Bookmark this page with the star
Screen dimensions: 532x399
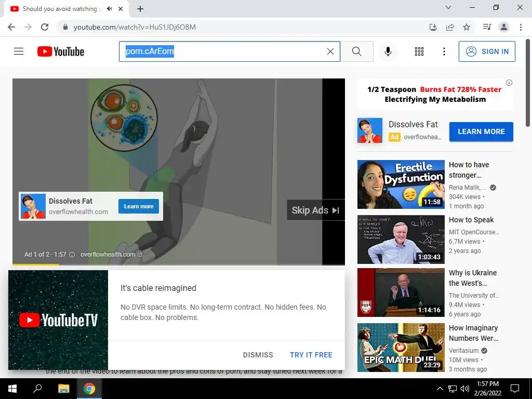coord(467,27)
